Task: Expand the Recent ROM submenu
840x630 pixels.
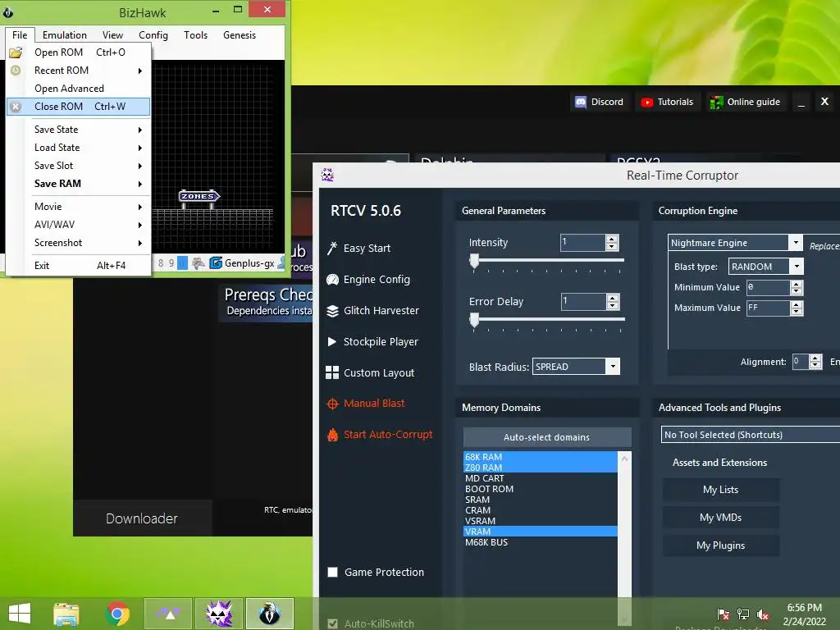Action: pos(140,71)
